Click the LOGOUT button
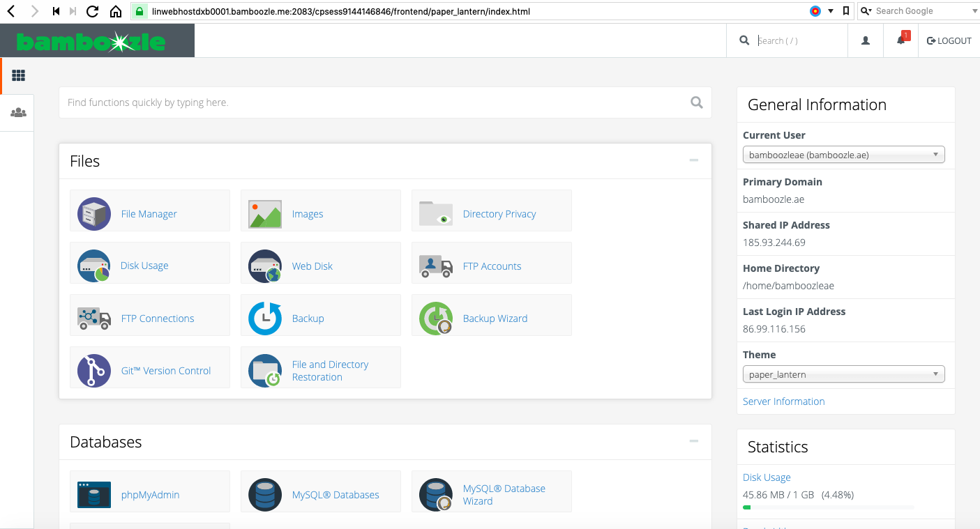980x529 pixels. click(x=949, y=40)
